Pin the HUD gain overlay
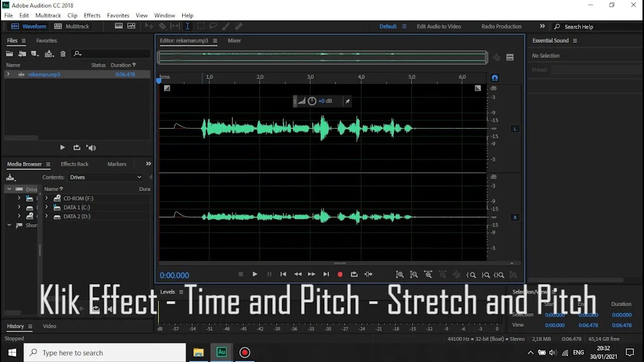Screen dimensions: 644x362 point(347,101)
